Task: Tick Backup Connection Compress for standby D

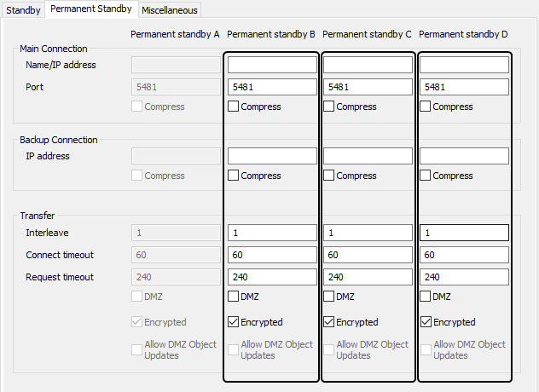Action: (426, 176)
